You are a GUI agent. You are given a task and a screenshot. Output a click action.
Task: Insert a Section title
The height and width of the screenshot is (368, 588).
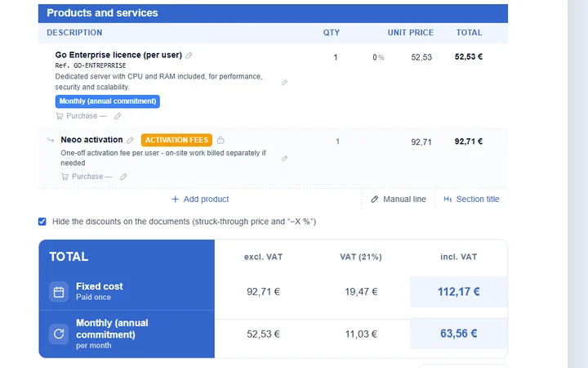(471, 200)
